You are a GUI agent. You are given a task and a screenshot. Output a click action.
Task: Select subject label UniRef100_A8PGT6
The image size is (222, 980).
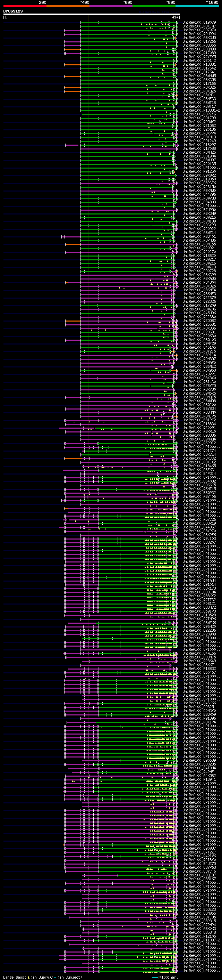point(199,183)
